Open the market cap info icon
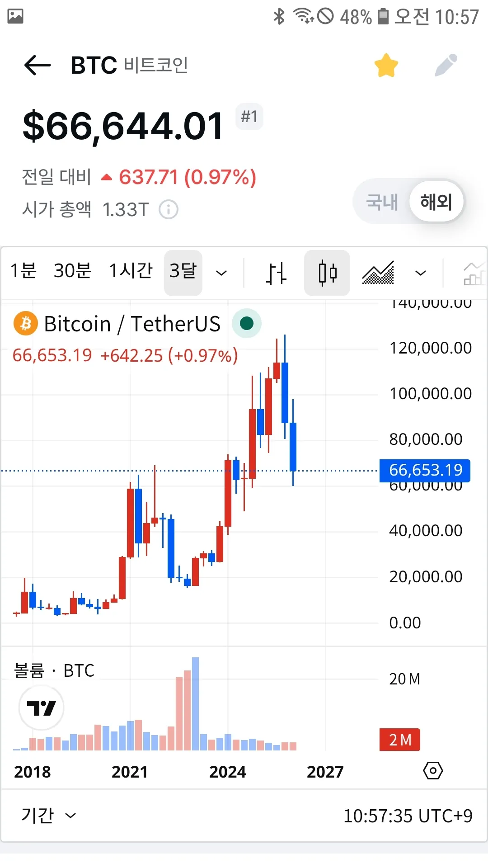The width and height of the screenshot is (488, 868). coord(169,210)
